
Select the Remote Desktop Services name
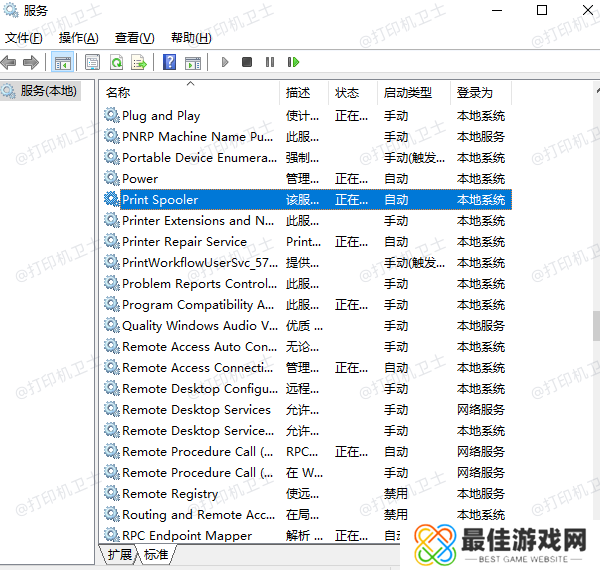[196, 410]
